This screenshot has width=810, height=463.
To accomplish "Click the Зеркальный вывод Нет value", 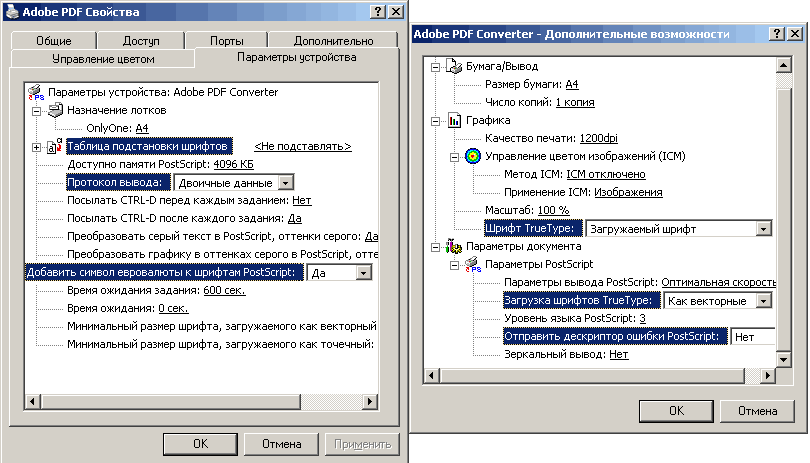I will 618,354.
